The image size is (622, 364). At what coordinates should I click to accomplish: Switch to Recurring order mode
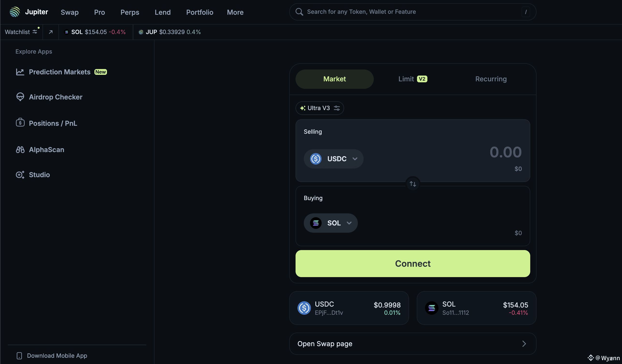click(x=491, y=79)
